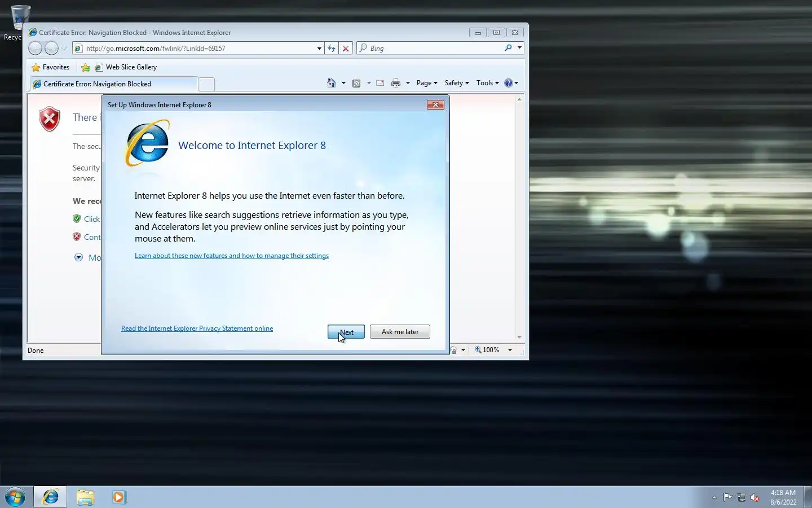Image resolution: width=812 pixels, height=508 pixels.
Task: Read the Internet Explorer Privacy Statement online
Action: pos(197,329)
